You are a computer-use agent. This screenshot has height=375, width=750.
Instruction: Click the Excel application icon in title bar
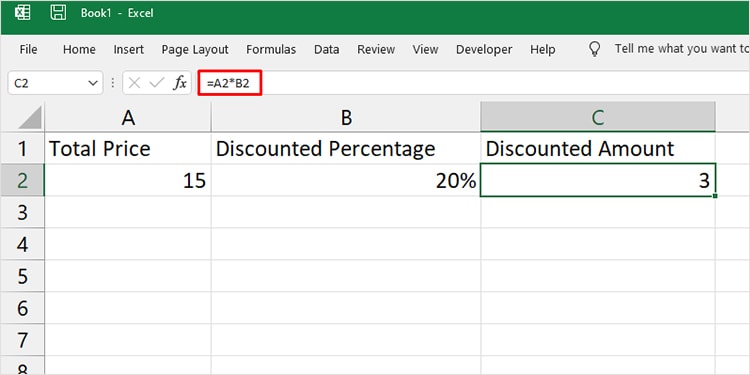22,12
